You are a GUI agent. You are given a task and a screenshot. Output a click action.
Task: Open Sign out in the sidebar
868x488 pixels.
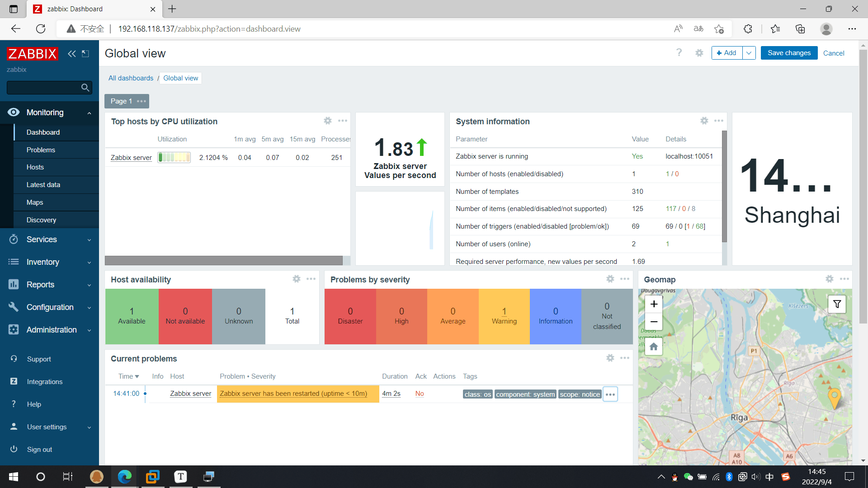39,450
